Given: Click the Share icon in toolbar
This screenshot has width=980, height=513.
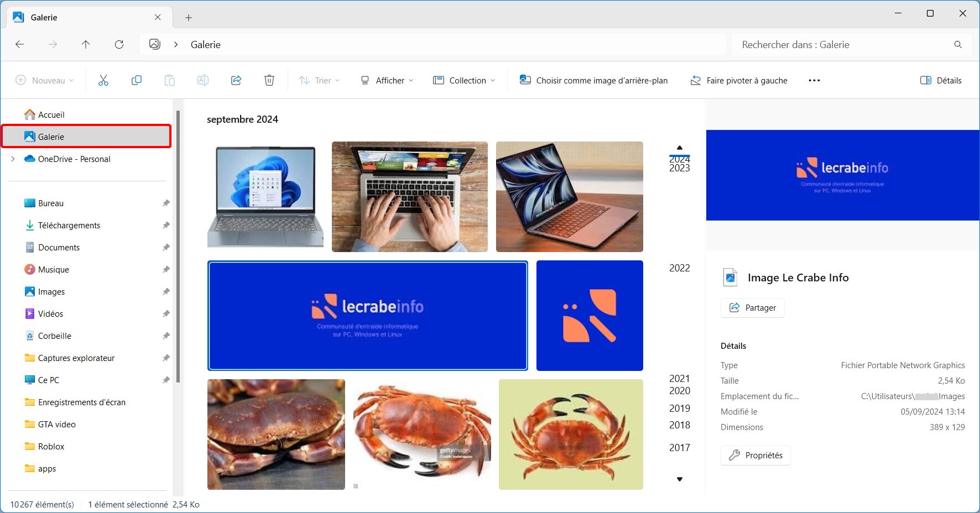Looking at the screenshot, I should tap(236, 80).
